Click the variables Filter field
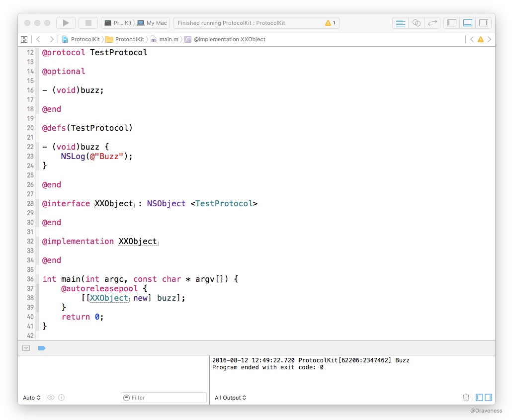This screenshot has width=512, height=420. pos(164,398)
